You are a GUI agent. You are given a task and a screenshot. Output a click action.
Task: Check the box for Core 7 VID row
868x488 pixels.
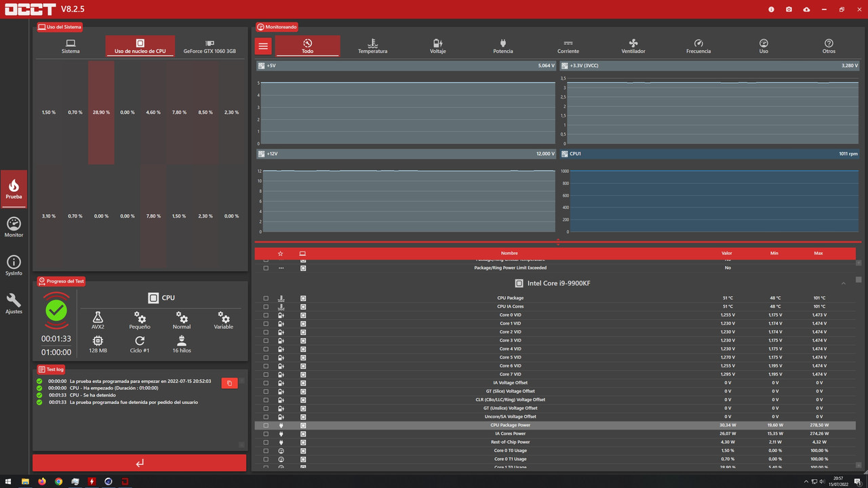click(266, 374)
